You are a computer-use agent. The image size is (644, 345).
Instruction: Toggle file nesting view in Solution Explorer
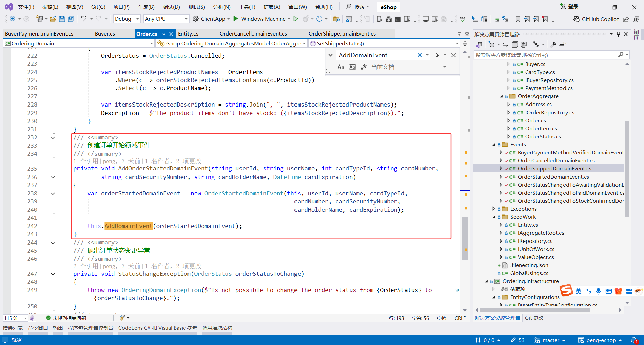click(537, 45)
